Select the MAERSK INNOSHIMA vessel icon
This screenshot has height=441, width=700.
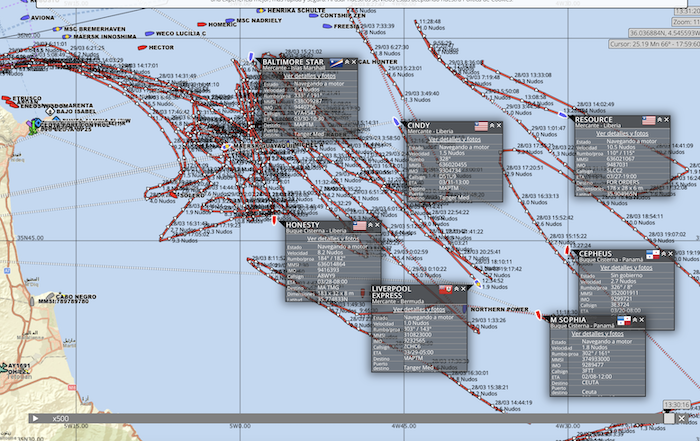click(x=67, y=37)
